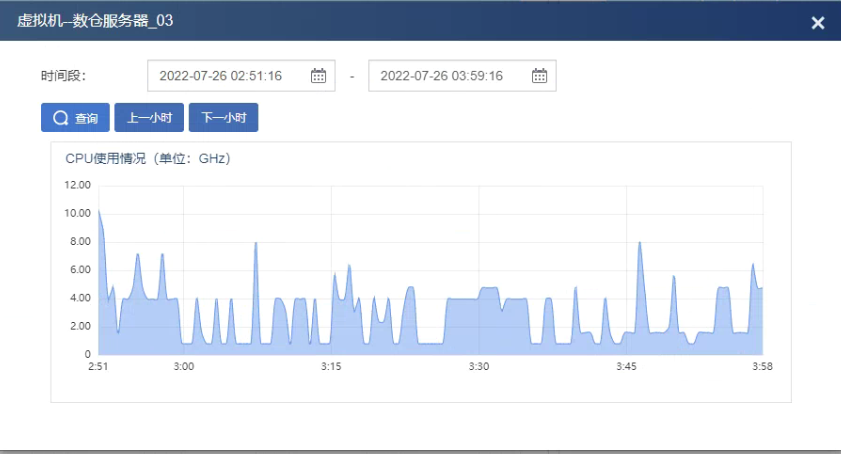Viewport: 841px width, 454px height.
Task: Click the 时间段 label text
Action: point(64,76)
